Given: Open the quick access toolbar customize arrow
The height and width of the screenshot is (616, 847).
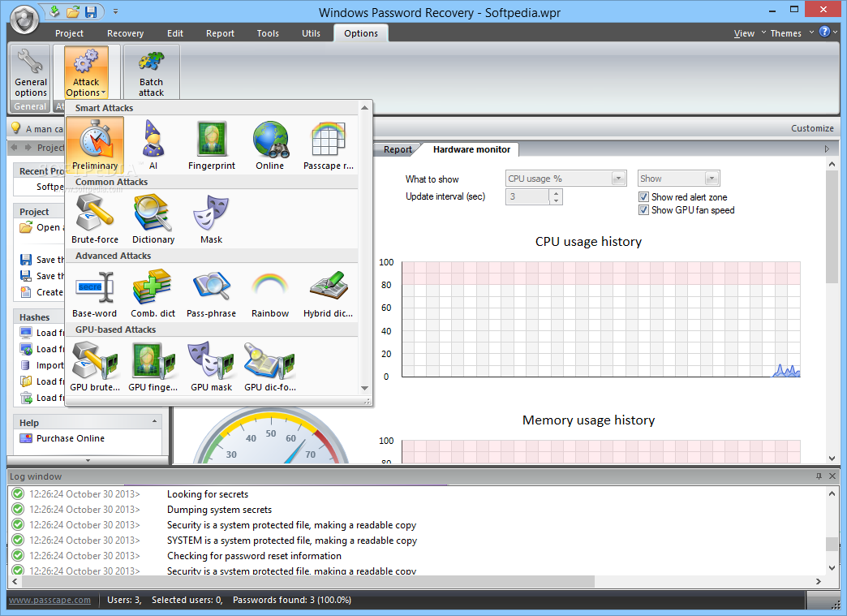Looking at the screenshot, I should click(x=115, y=11).
